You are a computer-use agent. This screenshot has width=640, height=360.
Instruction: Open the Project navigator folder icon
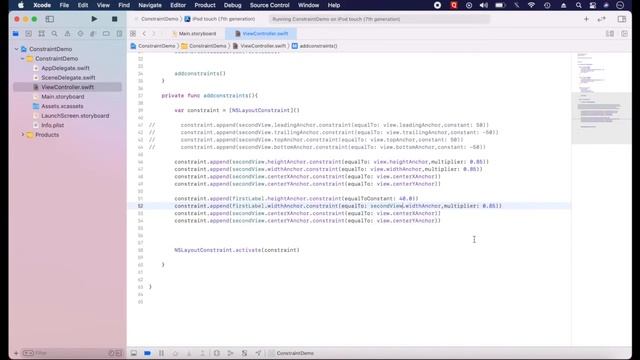pyautogui.click(x=16, y=34)
